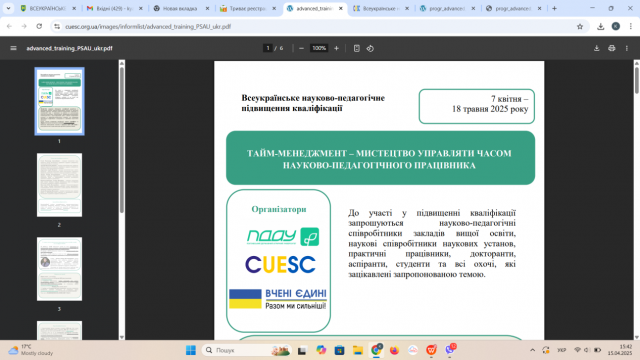
Task: Open the PDF viewer more actions menu
Action: tap(627, 48)
